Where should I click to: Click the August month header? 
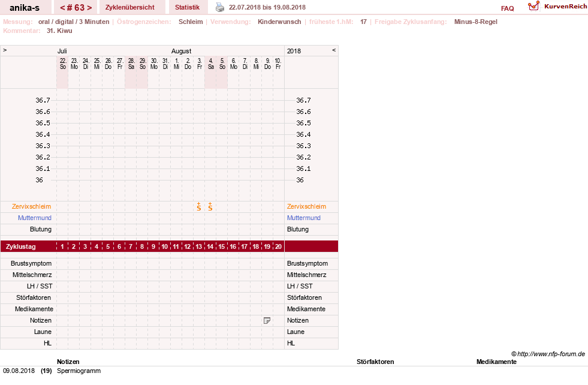181,51
